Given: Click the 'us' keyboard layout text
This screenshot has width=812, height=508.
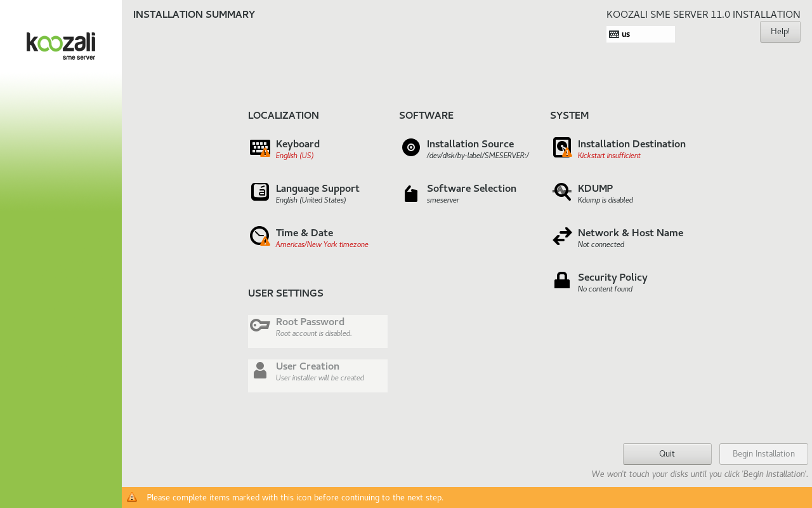Looking at the screenshot, I should pos(626,34).
